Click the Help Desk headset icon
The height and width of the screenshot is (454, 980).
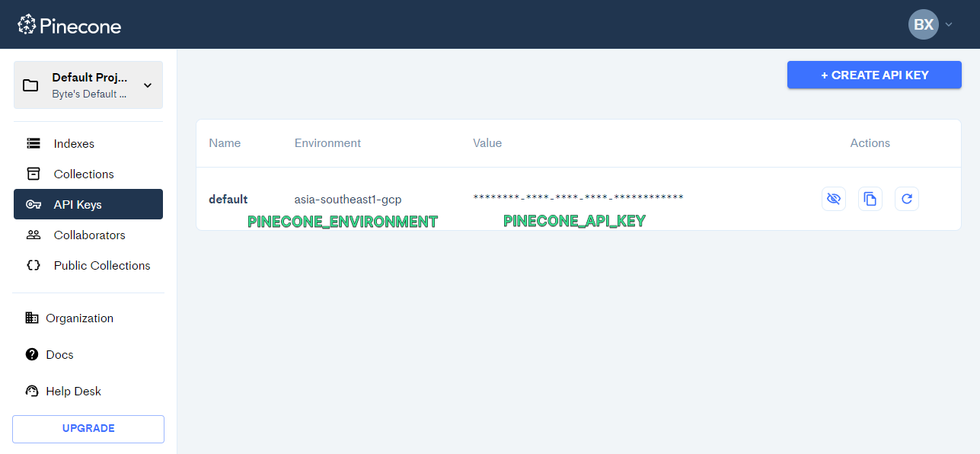(32, 391)
